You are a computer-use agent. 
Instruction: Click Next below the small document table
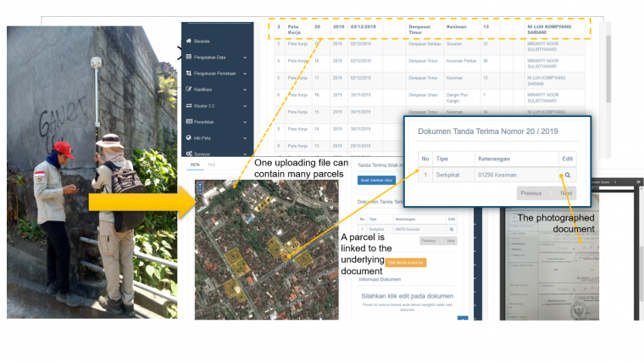point(451,241)
